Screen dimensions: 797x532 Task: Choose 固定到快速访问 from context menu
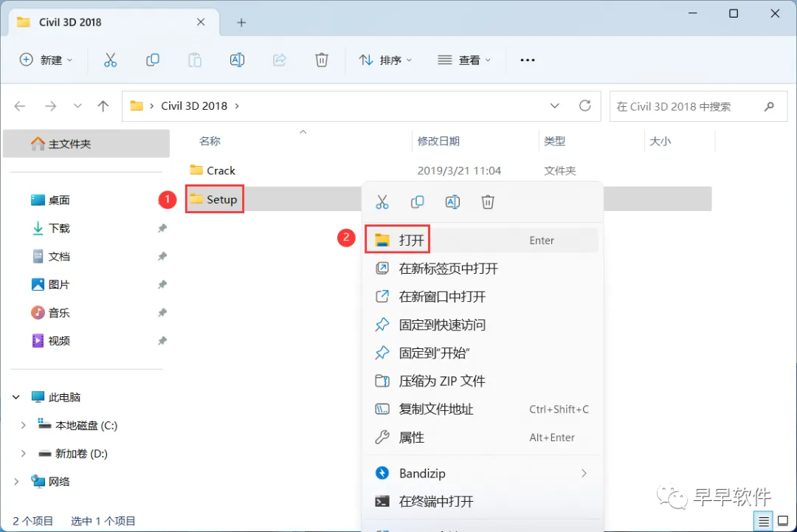coord(482,325)
